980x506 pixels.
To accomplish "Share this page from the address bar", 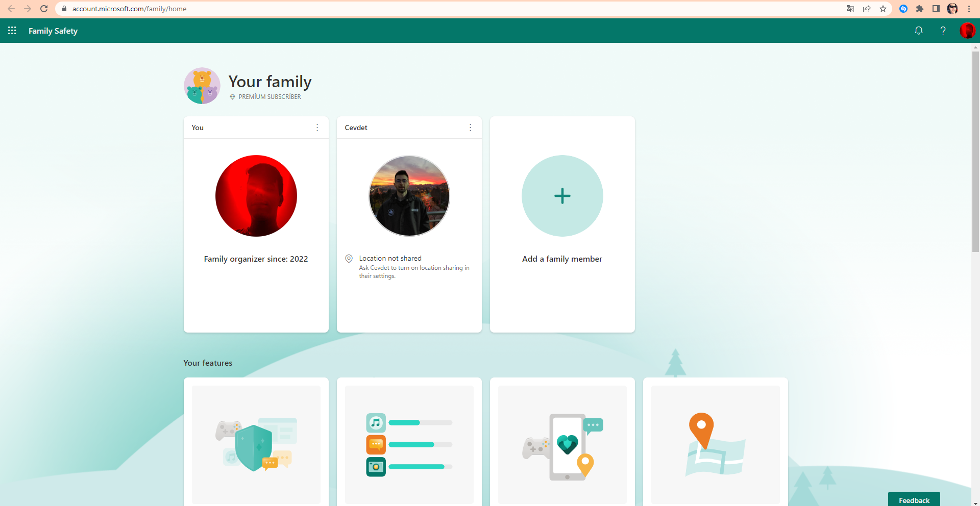I will (867, 9).
